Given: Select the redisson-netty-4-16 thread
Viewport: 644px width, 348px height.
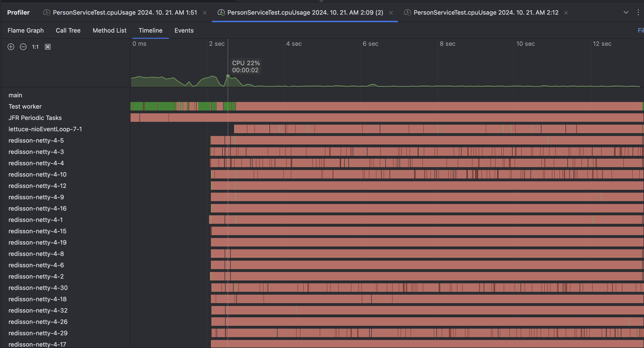Looking at the screenshot, I should point(38,208).
